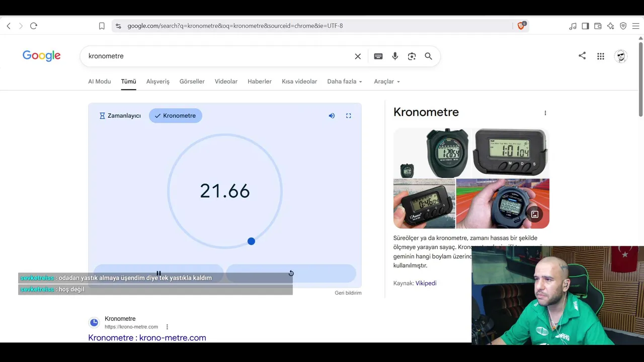Send feedback via Geri bildirim
This screenshot has width=644, height=362.
coord(348,293)
